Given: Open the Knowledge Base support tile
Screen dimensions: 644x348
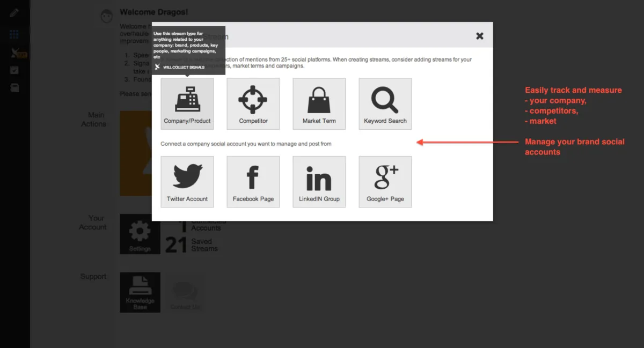Looking at the screenshot, I should (140, 292).
